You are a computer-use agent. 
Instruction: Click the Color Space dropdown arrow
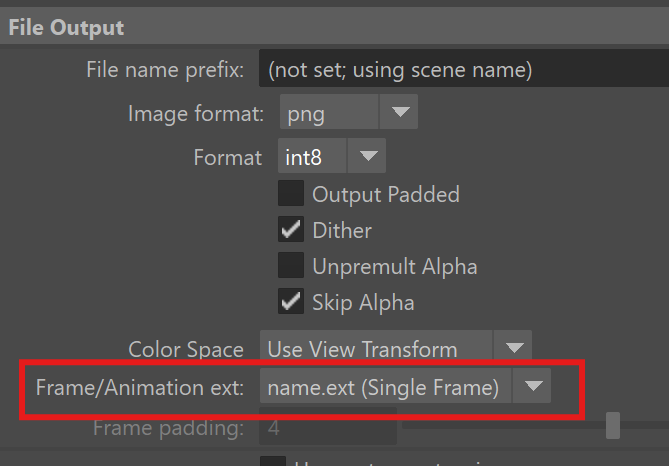514,349
